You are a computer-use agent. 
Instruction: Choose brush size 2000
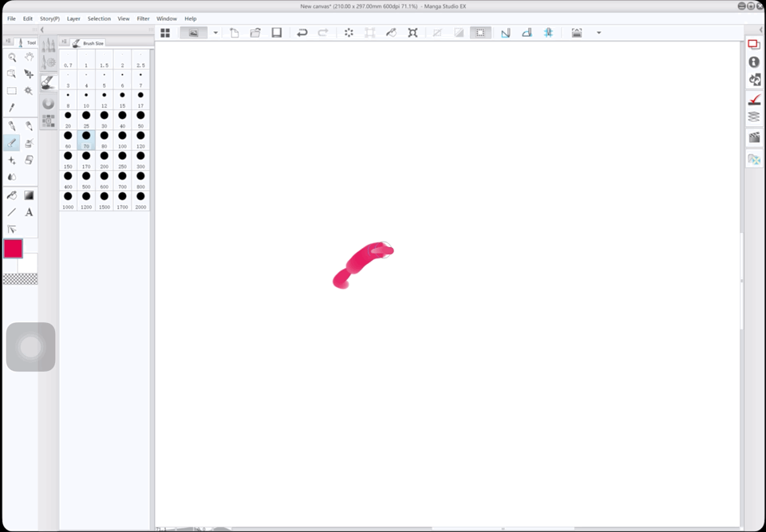click(140, 200)
